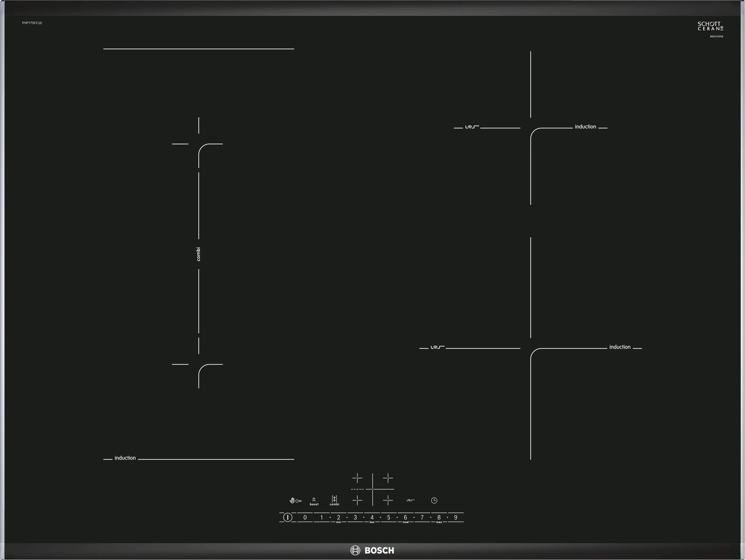Tap power level 9

click(x=455, y=518)
